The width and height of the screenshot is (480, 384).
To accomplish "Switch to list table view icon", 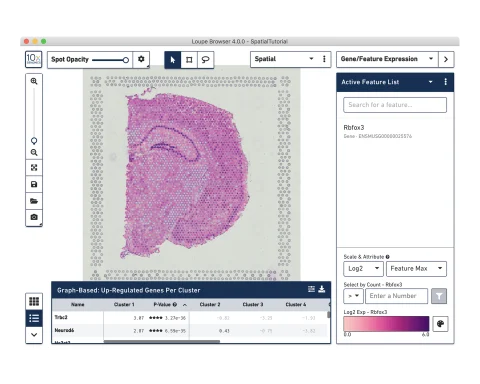I will click(34, 318).
